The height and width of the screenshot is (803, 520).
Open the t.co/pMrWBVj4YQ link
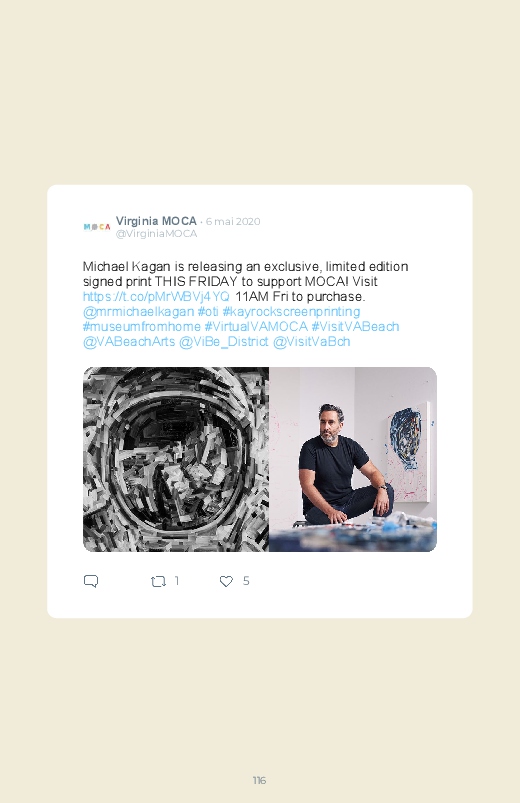tap(156, 297)
